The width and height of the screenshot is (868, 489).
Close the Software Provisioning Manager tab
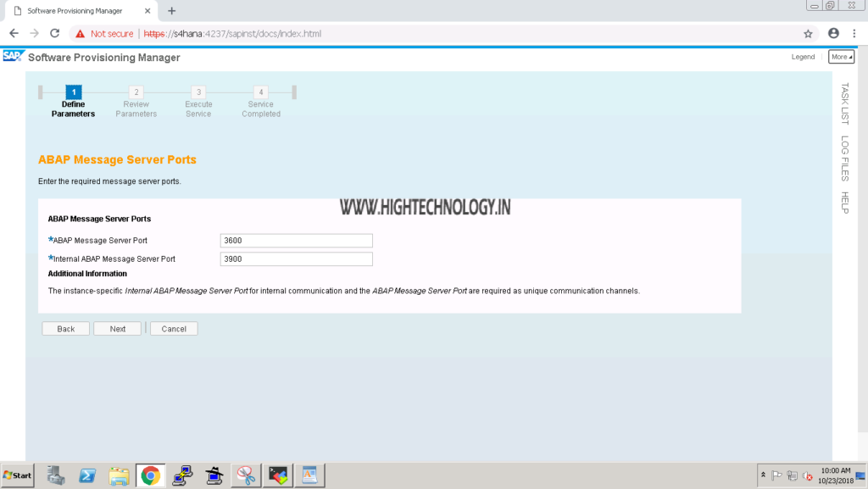click(147, 10)
